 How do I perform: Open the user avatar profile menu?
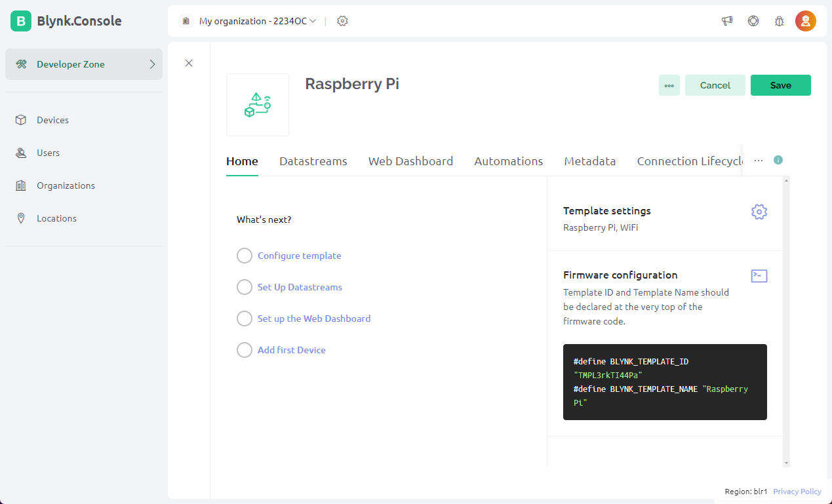coord(806,21)
